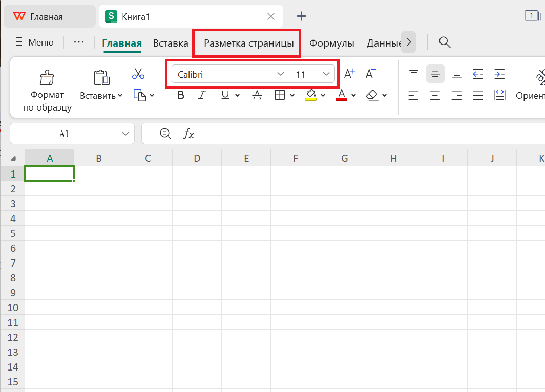Screen dimensions: 545x392
Task: Open the font color (red A) swatch menu
Action: 341,95
